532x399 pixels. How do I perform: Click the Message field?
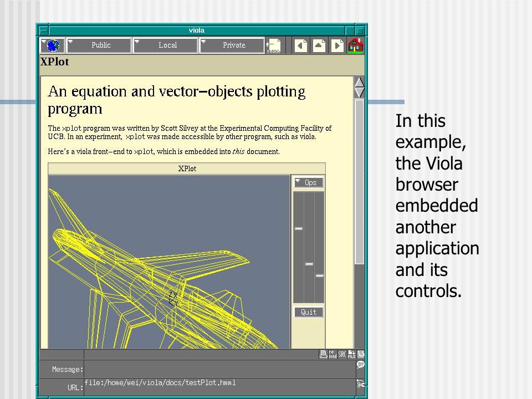point(219,369)
